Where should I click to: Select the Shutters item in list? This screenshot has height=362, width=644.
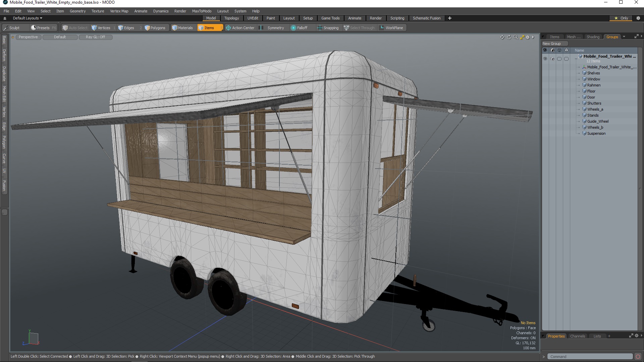[x=594, y=103]
